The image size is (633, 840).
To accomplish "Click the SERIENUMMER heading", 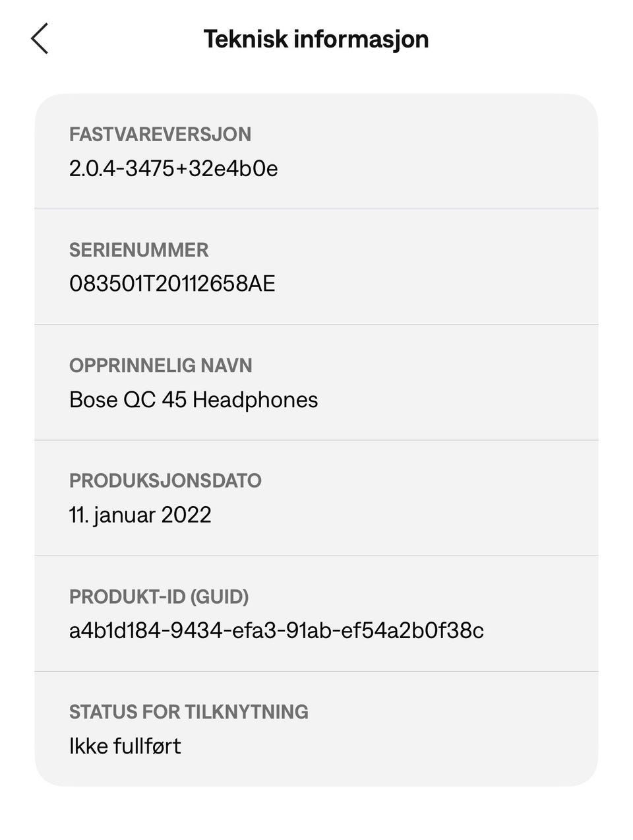I will tap(138, 249).
